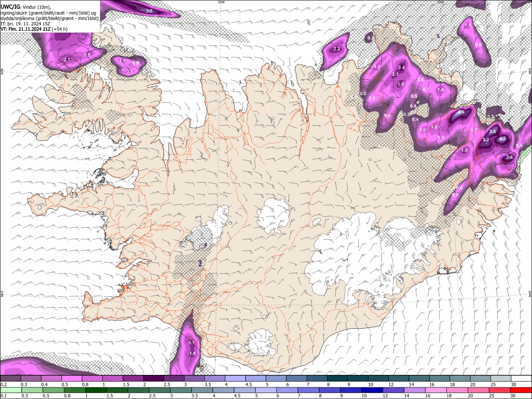
Task: Click the '4.2' precipitation value on the map
Action: coord(502,139)
